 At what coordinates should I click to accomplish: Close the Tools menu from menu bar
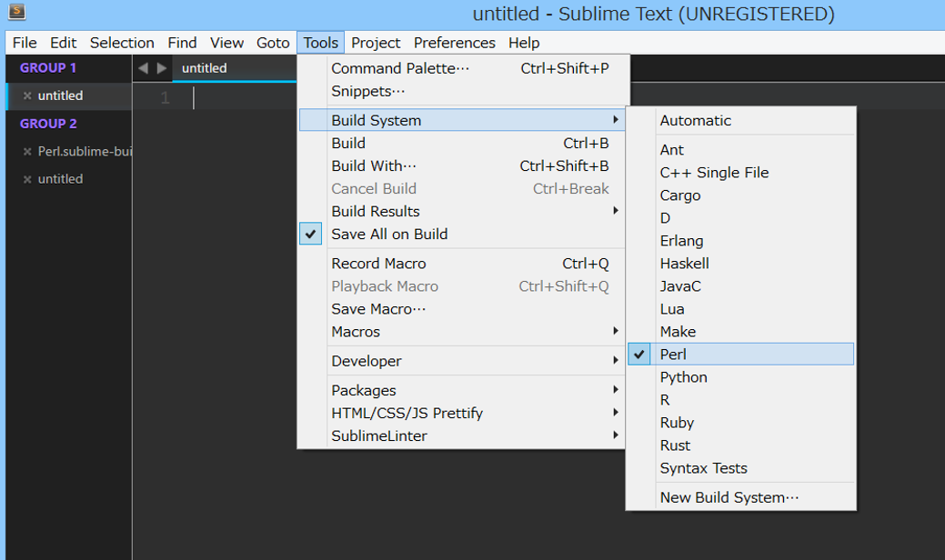[x=321, y=43]
